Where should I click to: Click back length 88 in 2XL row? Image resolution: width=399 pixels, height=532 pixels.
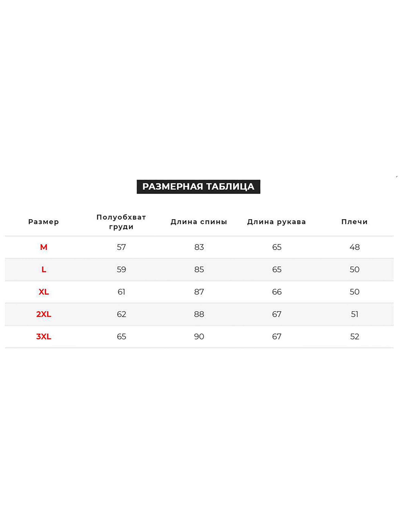(199, 314)
